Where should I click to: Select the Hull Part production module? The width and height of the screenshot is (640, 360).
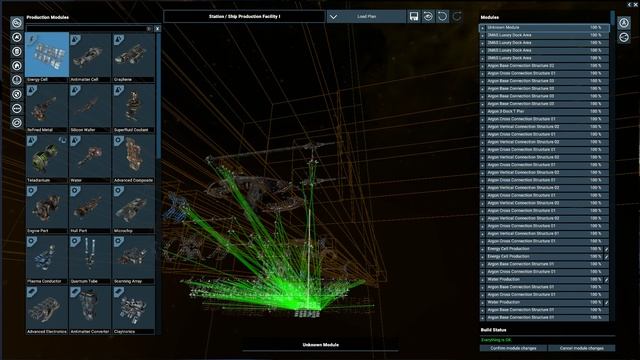click(x=90, y=209)
